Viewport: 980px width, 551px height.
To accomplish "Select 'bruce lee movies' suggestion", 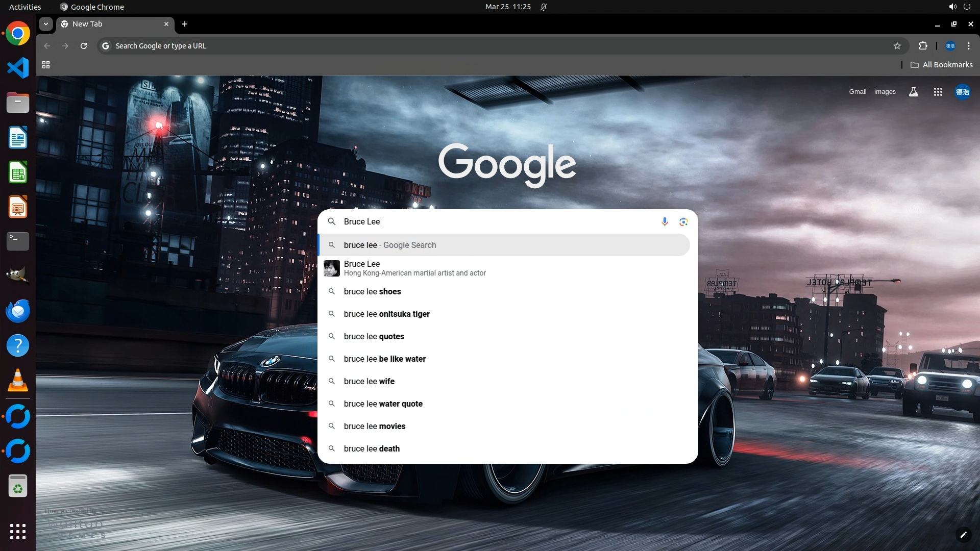I will [x=375, y=427].
